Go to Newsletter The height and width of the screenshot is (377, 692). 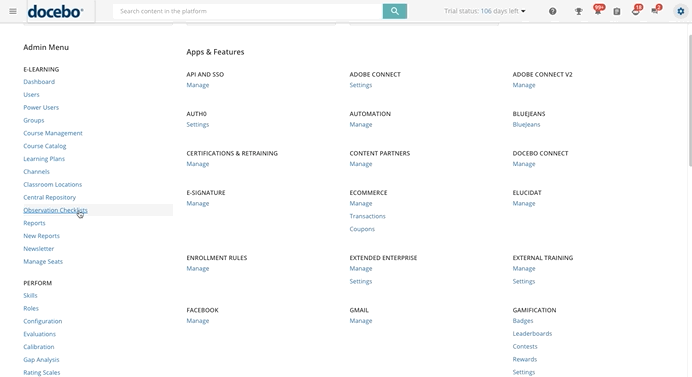tap(38, 249)
